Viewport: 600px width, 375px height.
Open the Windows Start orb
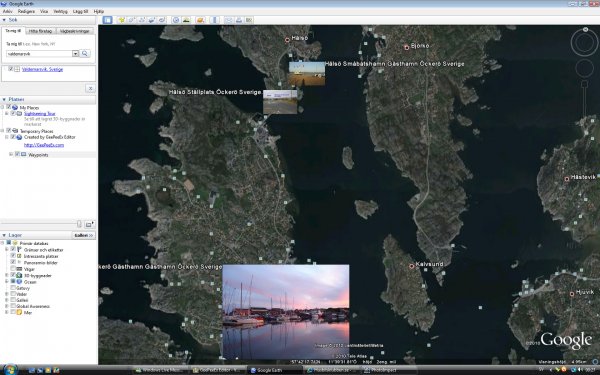10,370
